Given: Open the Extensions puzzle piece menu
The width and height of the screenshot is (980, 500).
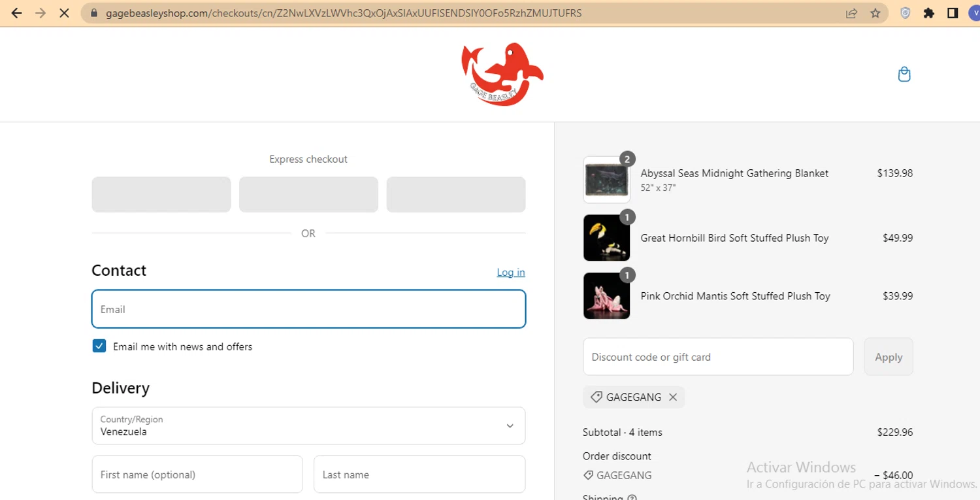Looking at the screenshot, I should click(x=929, y=13).
